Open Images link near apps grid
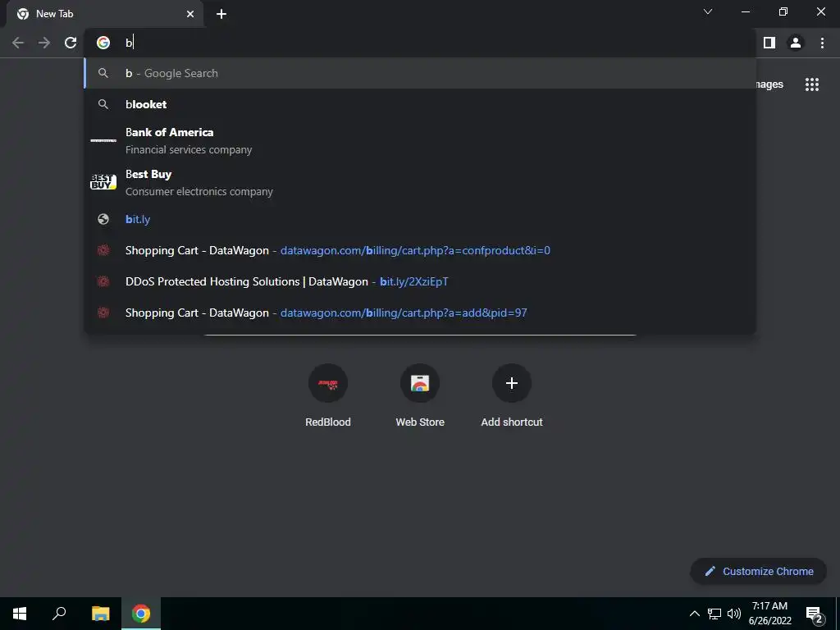 click(769, 84)
